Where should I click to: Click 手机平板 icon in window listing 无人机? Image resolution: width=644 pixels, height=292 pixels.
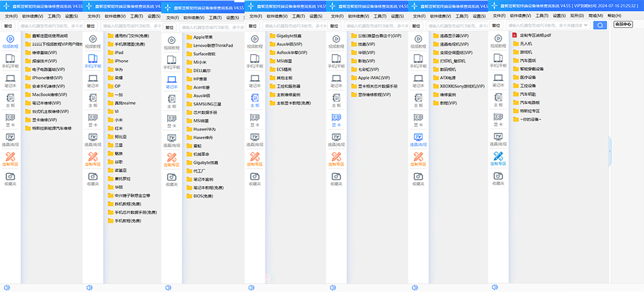click(x=499, y=59)
